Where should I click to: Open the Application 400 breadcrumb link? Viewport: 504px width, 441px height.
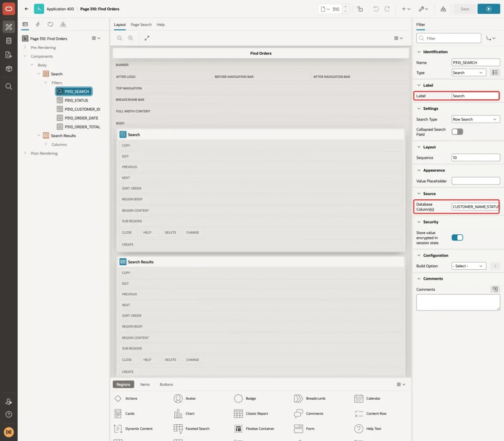click(x=60, y=9)
